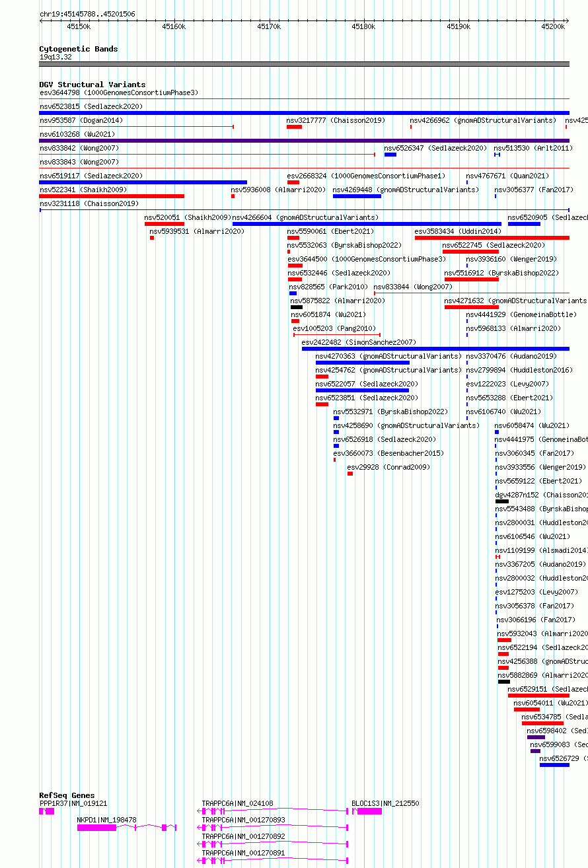The image size is (588, 868).
Task: Click the chr19:45145788..45201506 region label
Action: [87, 14]
